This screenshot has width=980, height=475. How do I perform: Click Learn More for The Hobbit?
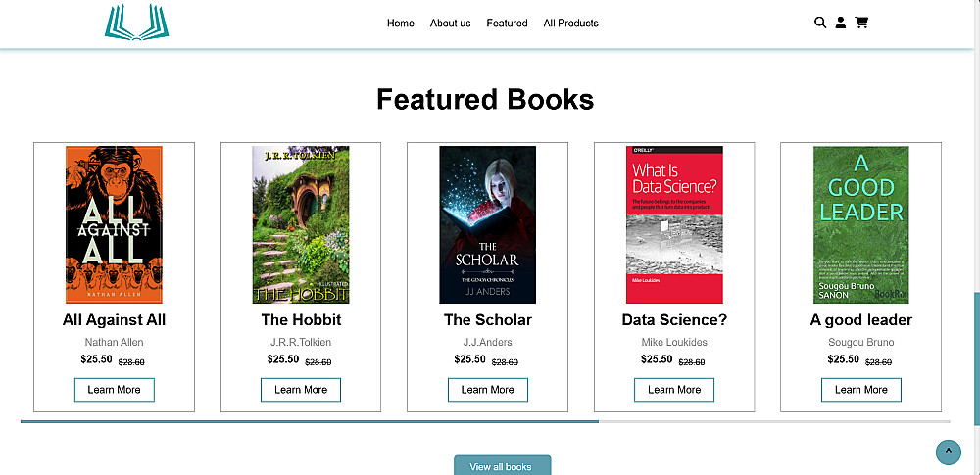click(x=301, y=390)
